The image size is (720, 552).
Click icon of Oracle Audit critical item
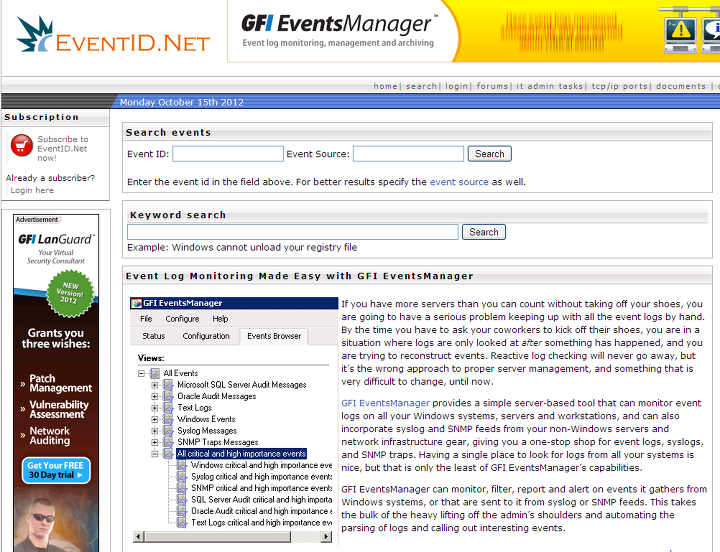[x=182, y=511]
